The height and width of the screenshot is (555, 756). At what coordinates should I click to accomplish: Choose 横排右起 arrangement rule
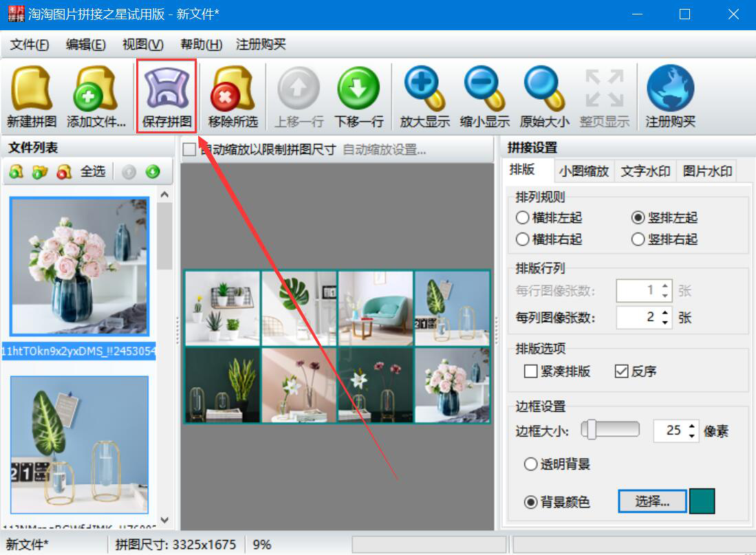[x=523, y=239]
